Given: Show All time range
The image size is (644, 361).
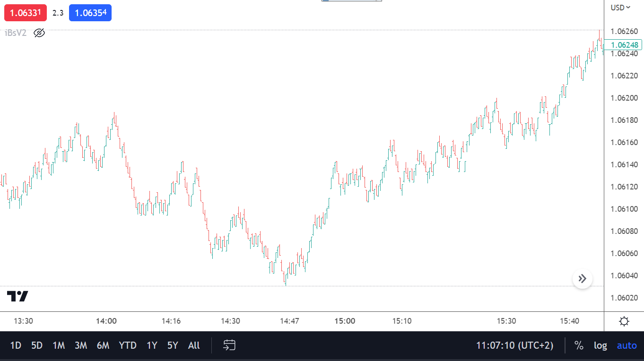Looking at the screenshot, I should 194,345.
